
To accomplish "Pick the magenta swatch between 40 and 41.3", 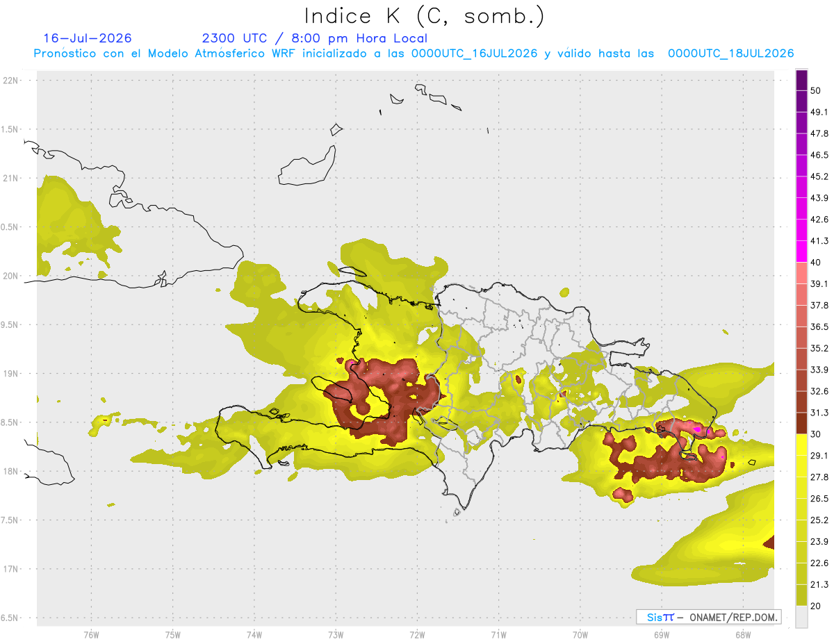I will pyautogui.click(x=801, y=251).
